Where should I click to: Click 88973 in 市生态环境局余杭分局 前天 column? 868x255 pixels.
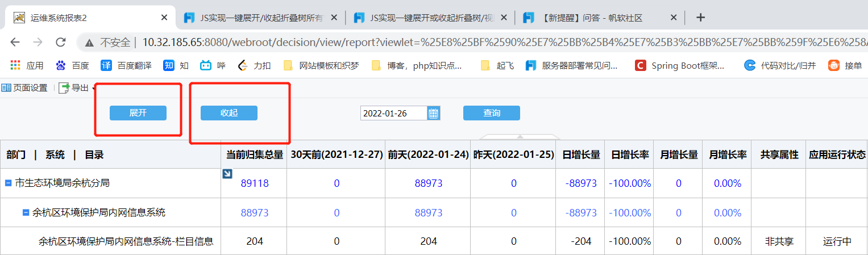click(429, 183)
